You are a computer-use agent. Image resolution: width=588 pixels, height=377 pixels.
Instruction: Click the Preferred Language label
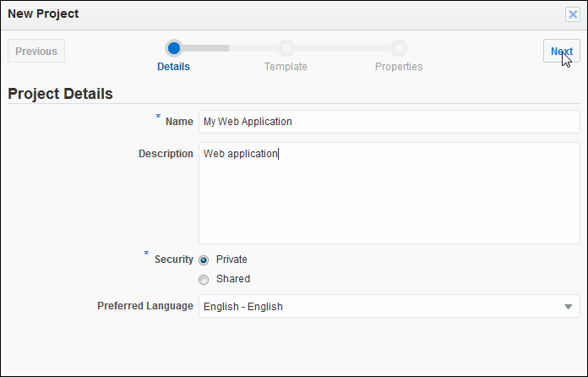(145, 306)
